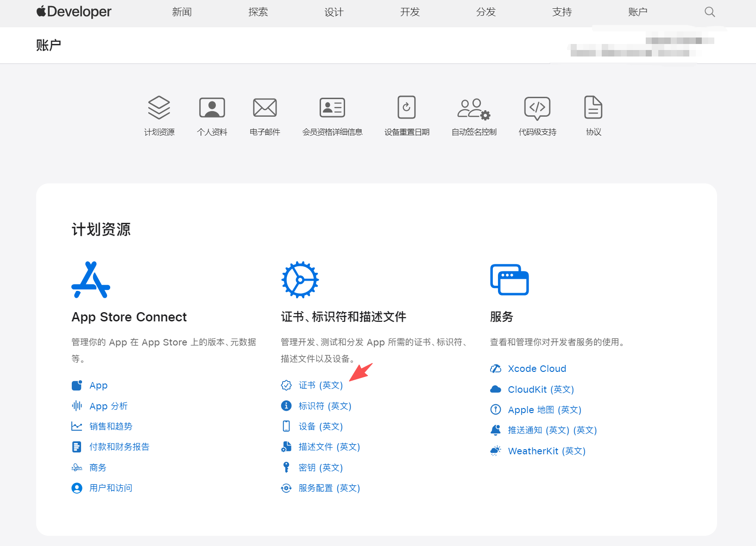
Task: Open the 开发 menu
Action: 410,12
